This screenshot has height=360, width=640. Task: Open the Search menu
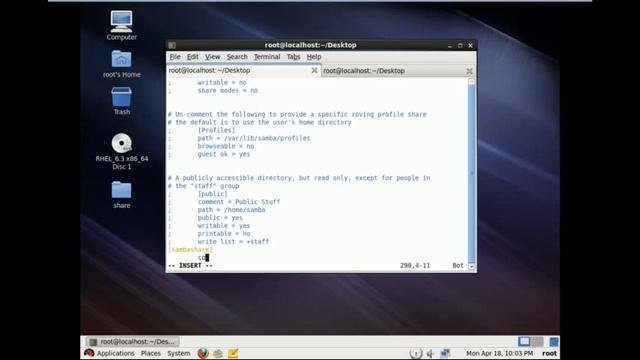coord(237,57)
